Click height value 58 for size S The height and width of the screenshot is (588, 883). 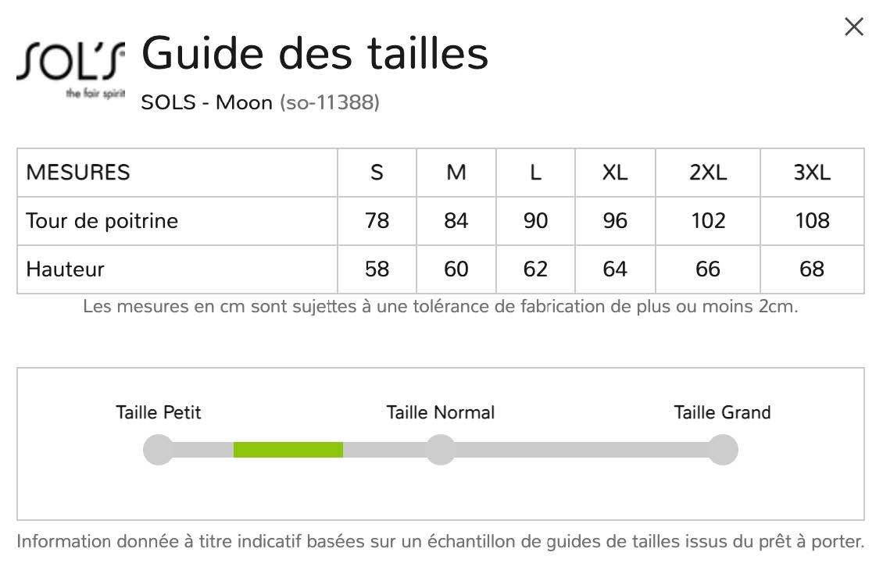(377, 269)
